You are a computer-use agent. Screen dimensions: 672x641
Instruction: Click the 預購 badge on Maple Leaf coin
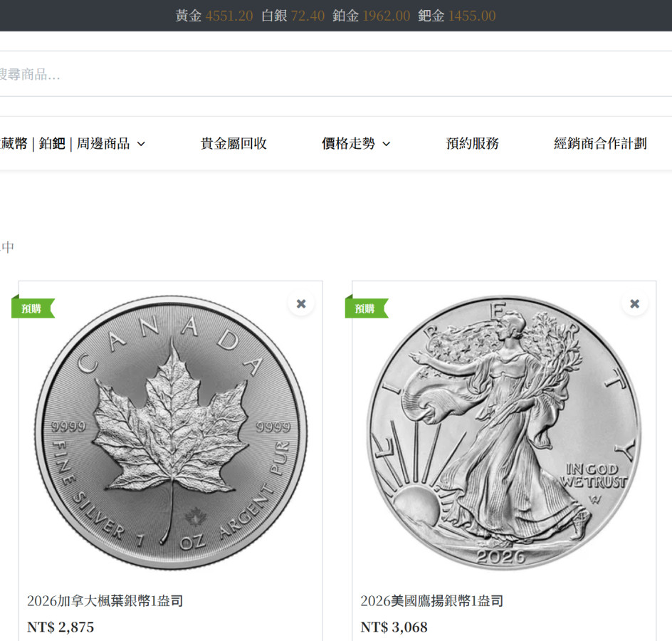point(33,308)
